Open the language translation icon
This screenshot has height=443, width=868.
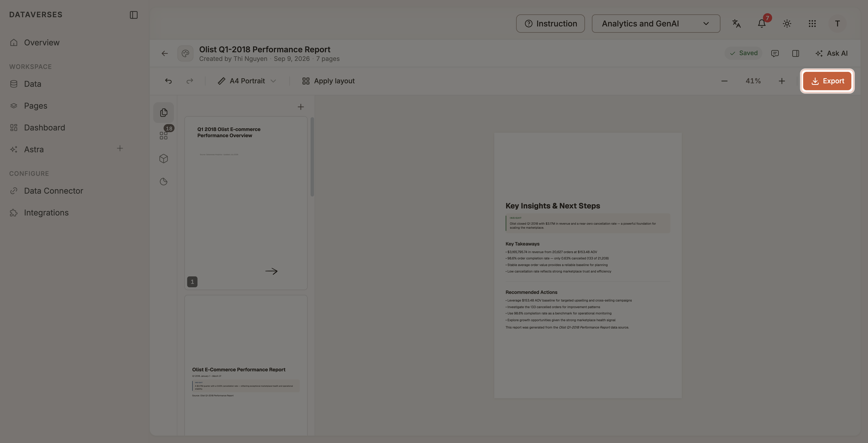[736, 24]
